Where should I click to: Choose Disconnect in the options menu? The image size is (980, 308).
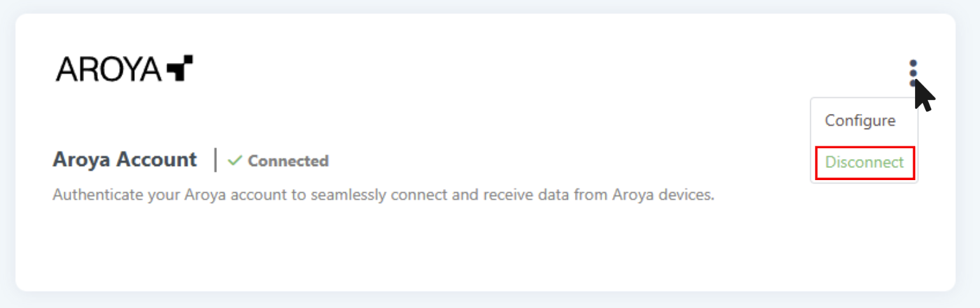tap(864, 162)
